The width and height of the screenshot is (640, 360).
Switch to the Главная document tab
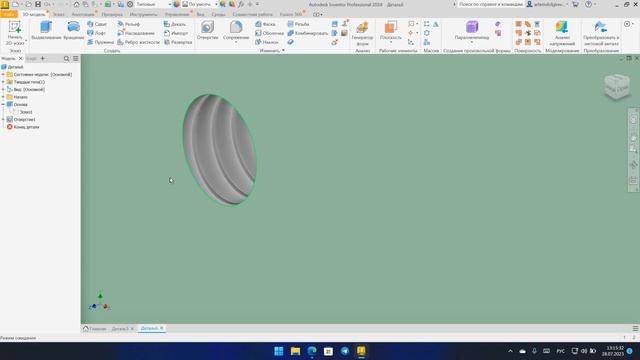click(x=95, y=329)
